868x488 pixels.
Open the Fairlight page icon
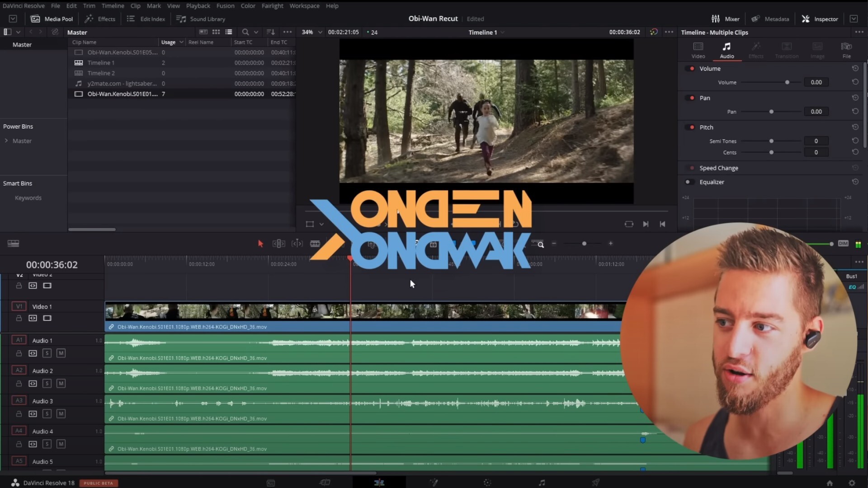542,483
